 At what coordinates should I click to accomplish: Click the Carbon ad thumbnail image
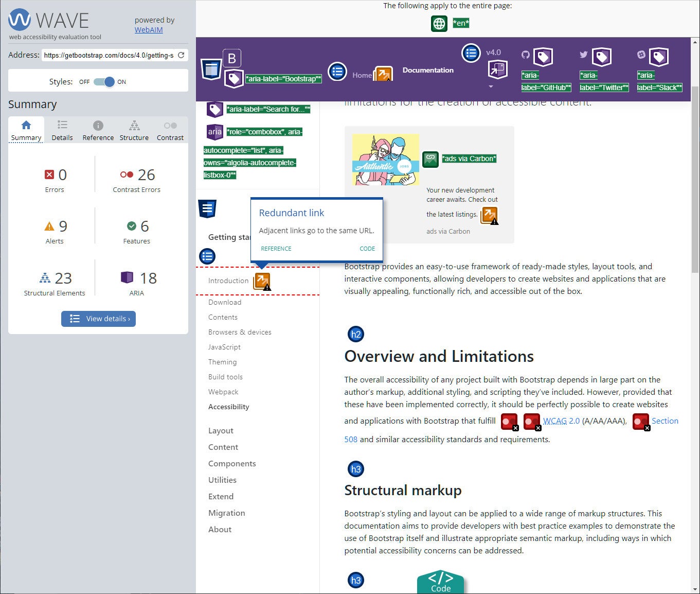point(386,160)
